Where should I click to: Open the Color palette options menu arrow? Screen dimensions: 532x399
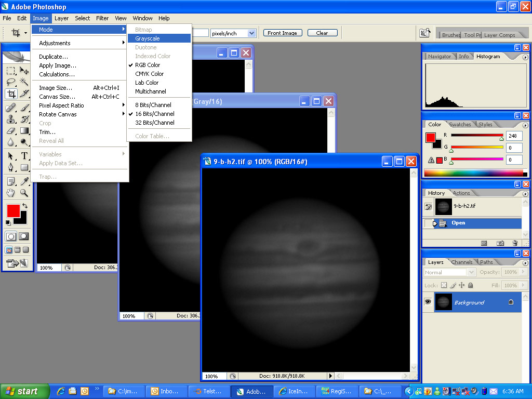pos(525,125)
